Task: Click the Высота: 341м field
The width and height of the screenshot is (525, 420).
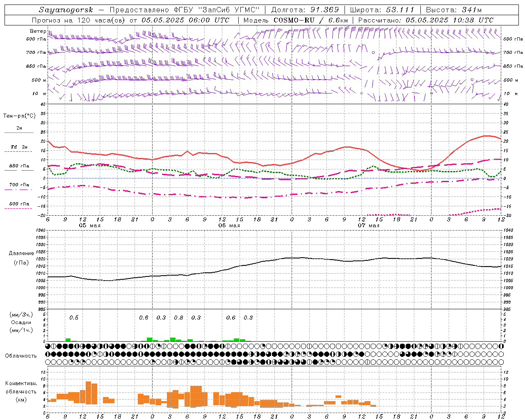Action: [454, 10]
